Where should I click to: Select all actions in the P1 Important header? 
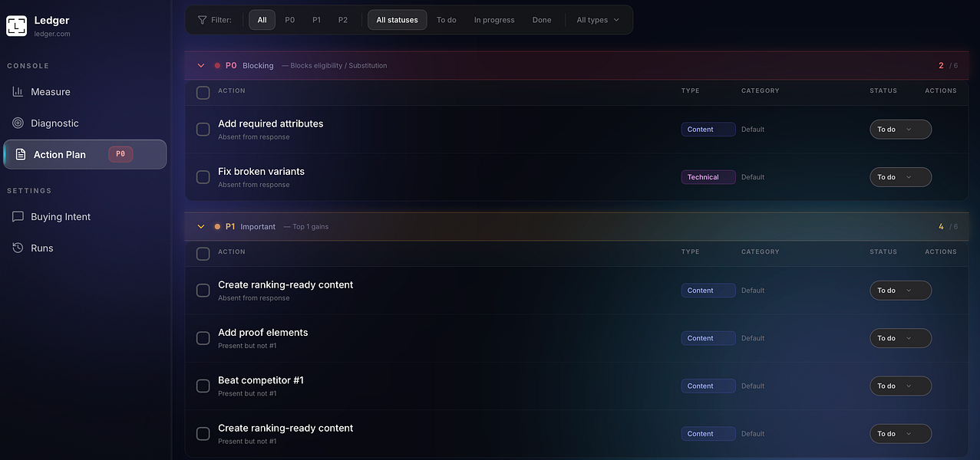click(x=203, y=254)
